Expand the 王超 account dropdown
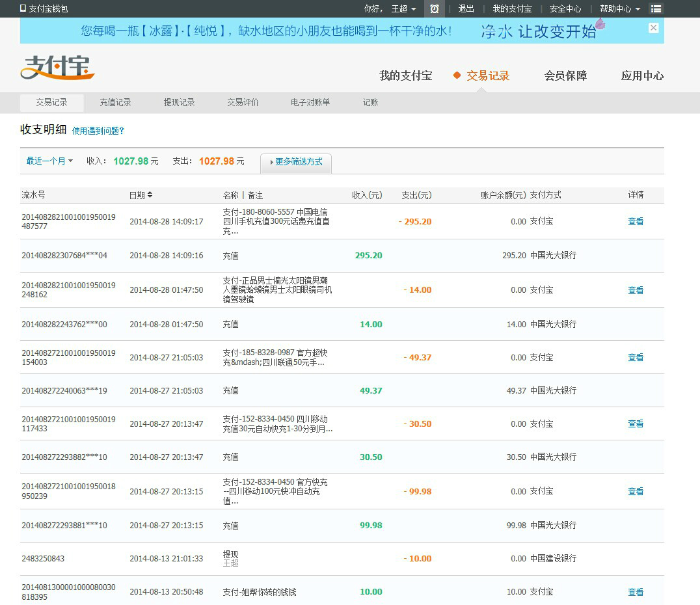This screenshot has width=700, height=605. (x=403, y=8)
